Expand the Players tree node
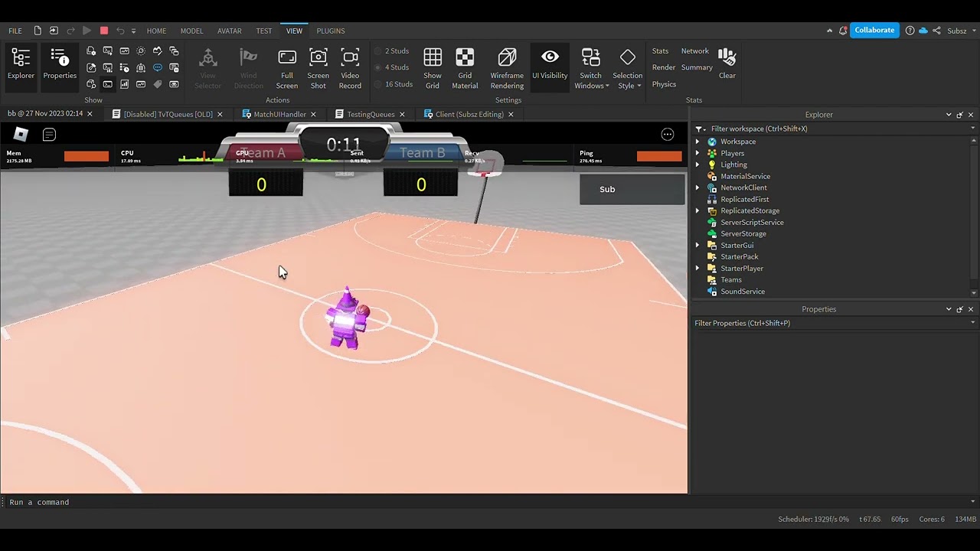The image size is (980, 551). tap(697, 153)
